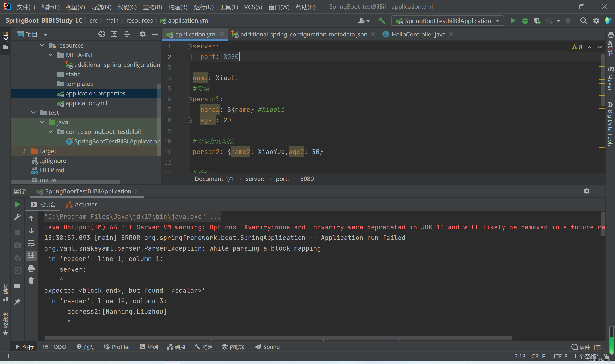Click the UTF-8 encoding in status bar
615x364 pixels.
559,356
